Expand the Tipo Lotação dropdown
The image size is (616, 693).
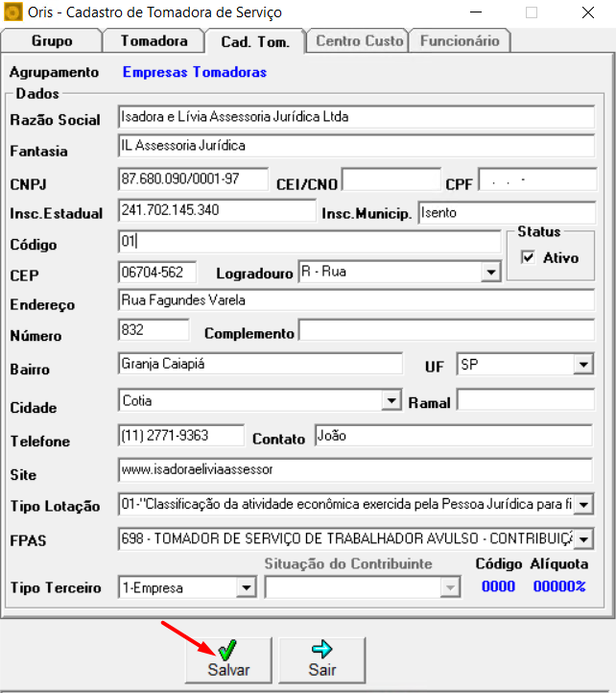click(583, 504)
